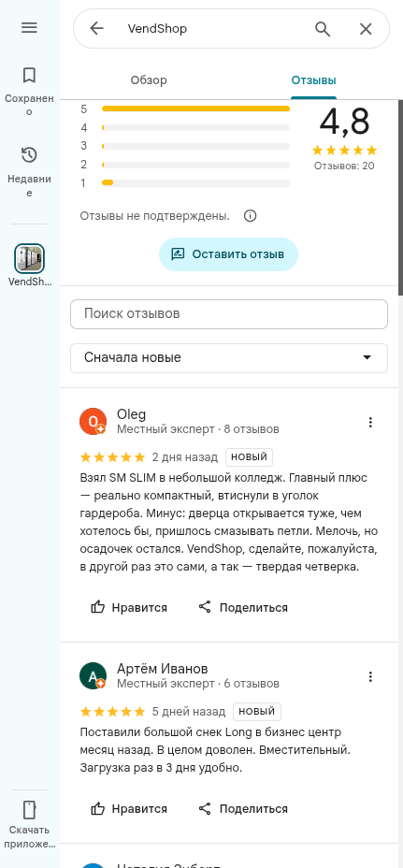403x868 pixels.
Task: Share Oleg's review
Action: coord(243,607)
